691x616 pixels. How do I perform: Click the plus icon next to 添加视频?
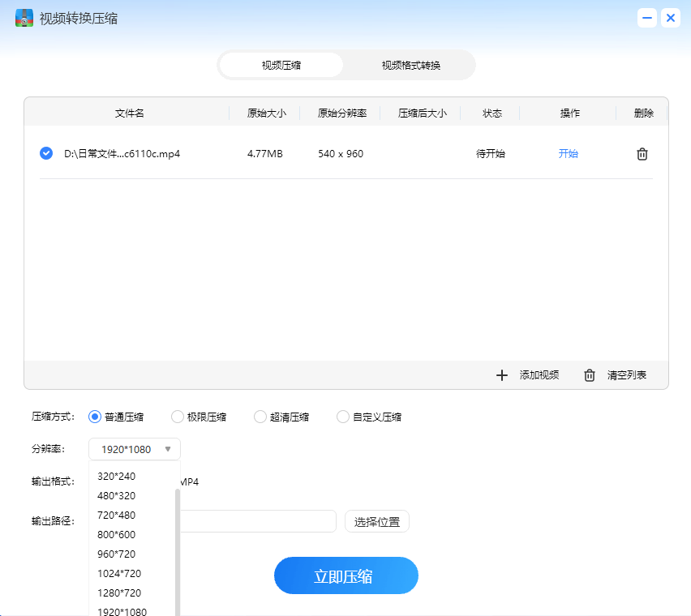point(502,375)
